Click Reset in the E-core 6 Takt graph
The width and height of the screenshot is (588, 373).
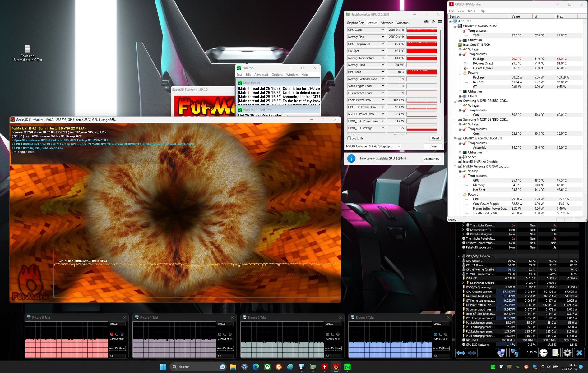pyautogui.click(x=338, y=348)
